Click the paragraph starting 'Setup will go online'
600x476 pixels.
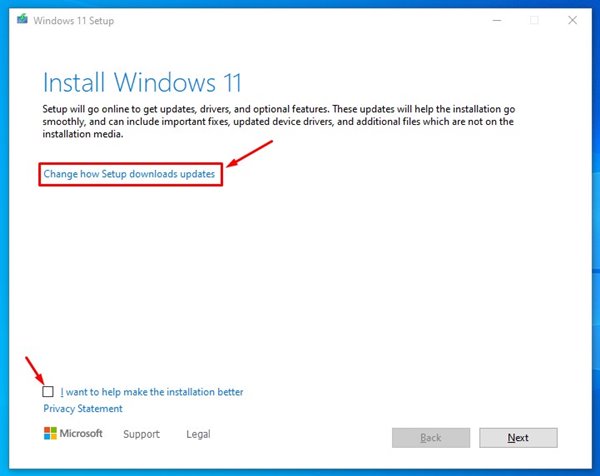[x=279, y=122]
